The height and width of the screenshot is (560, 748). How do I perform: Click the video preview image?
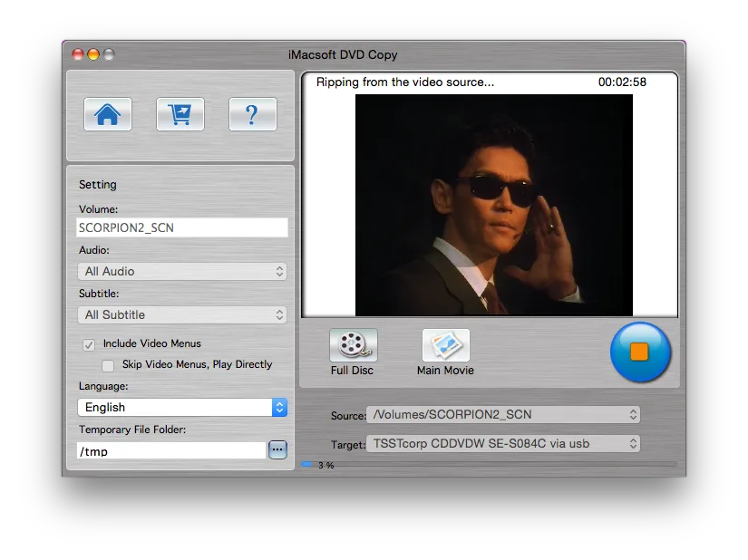(494, 205)
